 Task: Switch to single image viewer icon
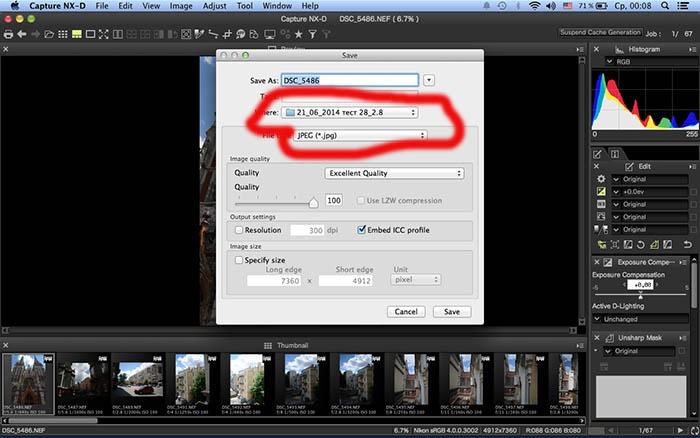point(90,34)
